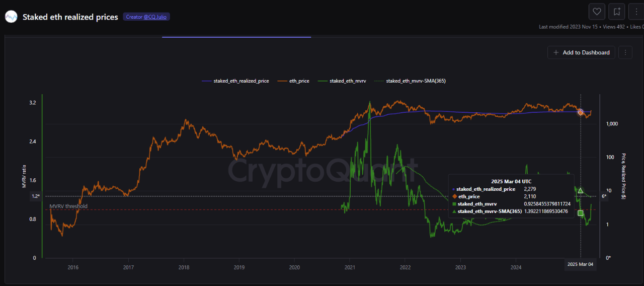
Task: Bookmark this chart using bookmark icon
Action: pos(616,12)
